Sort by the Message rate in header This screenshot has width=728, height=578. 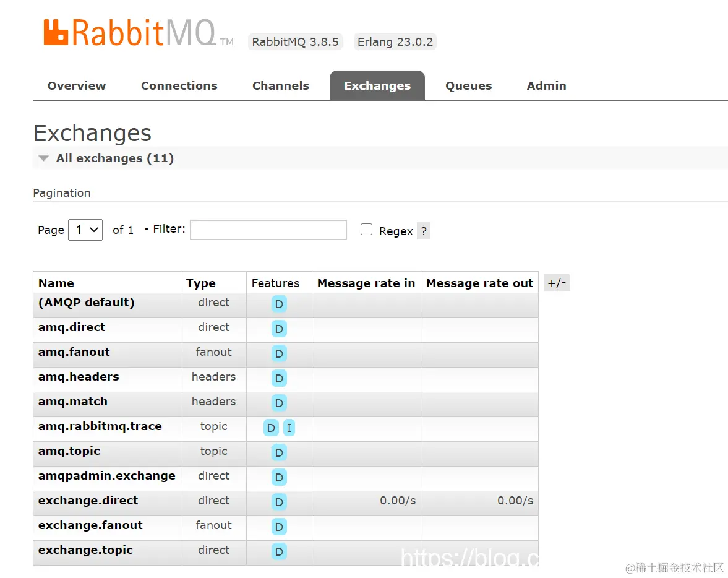pos(366,283)
